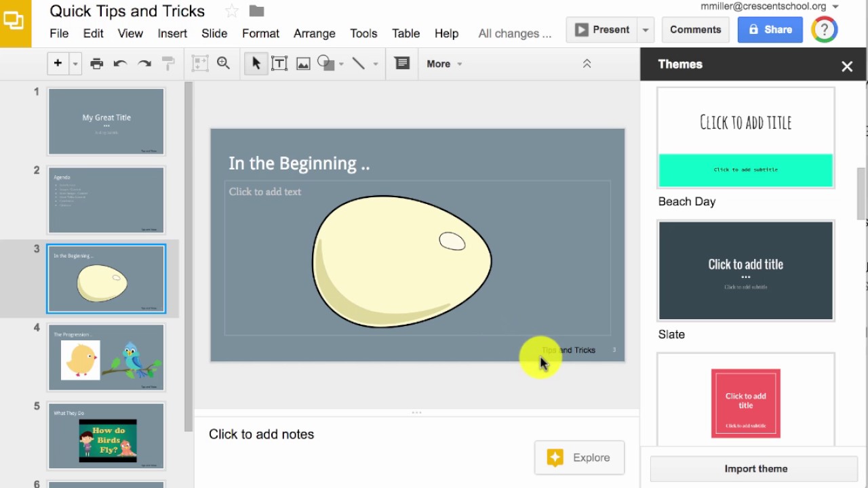Click the colorful help question mark icon
This screenshot has width=868, height=488.
click(x=825, y=29)
